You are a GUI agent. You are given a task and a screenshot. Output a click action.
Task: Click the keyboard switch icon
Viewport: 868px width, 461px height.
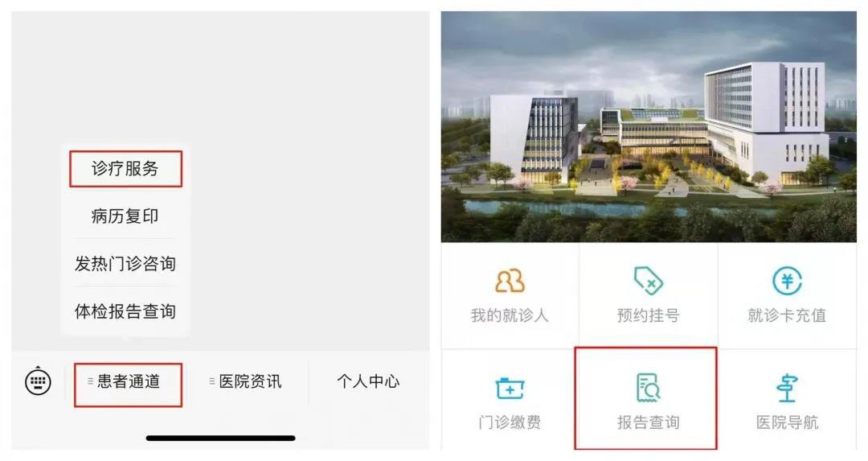pos(39,381)
